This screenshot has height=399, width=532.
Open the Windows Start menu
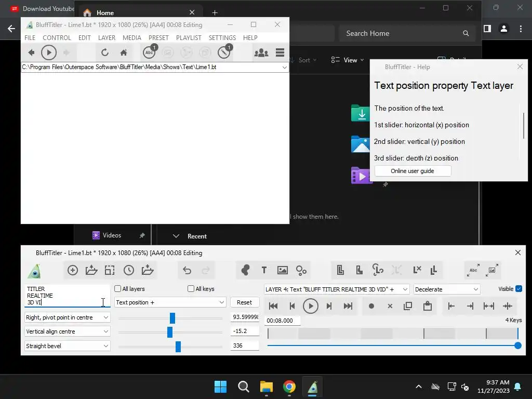tap(220, 387)
